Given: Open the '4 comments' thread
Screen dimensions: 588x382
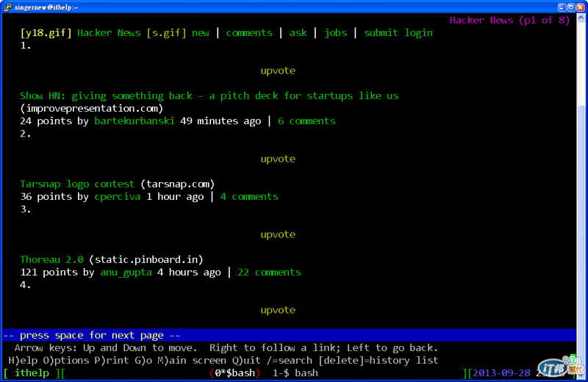Looking at the screenshot, I should (249, 197).
